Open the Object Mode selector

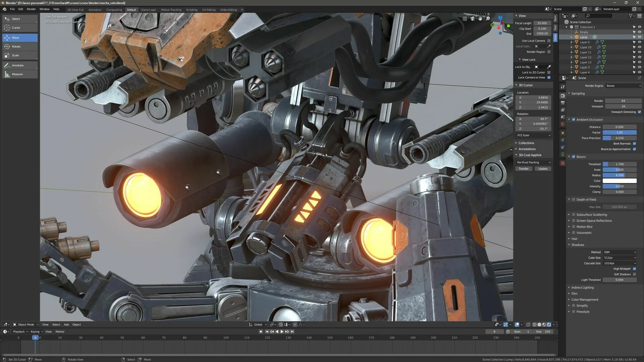click(x=25, y=324)
